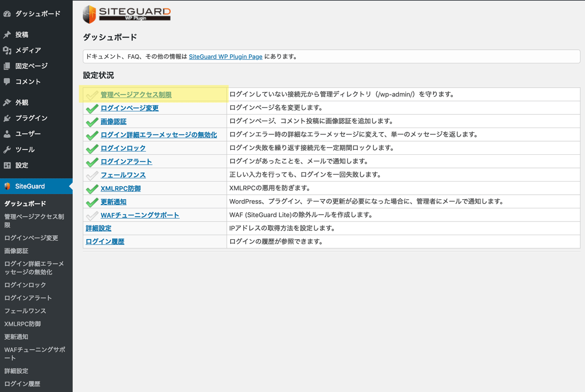Screen dimensions: 585x392
Task: Click the pin icon next to 投稿
Action: [7, 35]
